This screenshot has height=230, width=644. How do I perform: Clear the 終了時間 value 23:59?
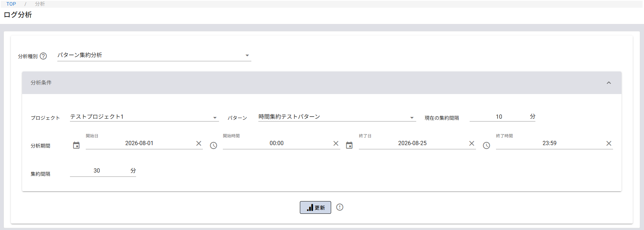point(608,143)
